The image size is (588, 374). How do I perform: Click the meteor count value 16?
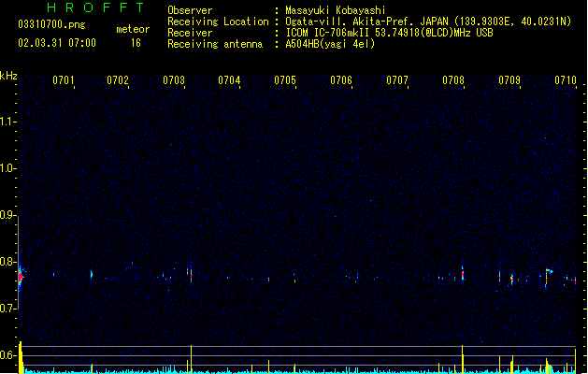pos(136,43)
